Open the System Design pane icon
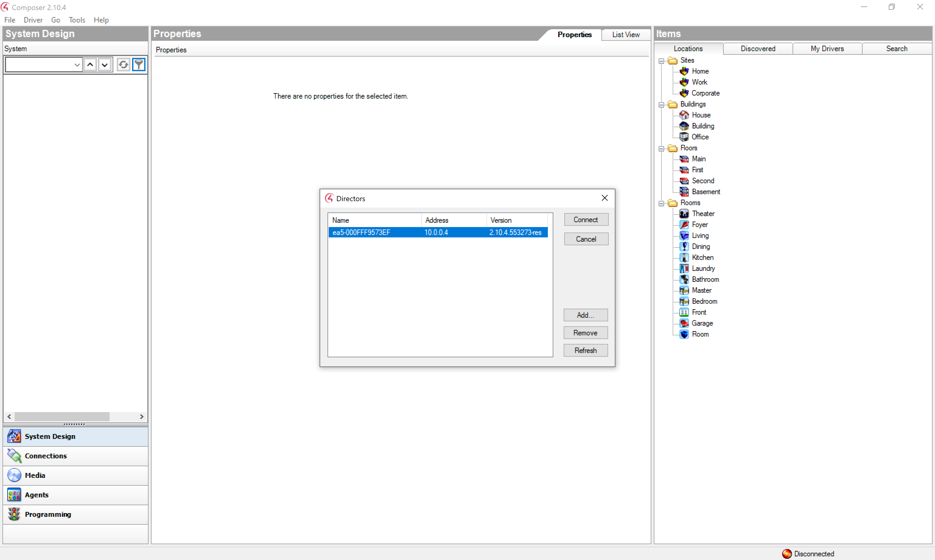 [14, 436]
